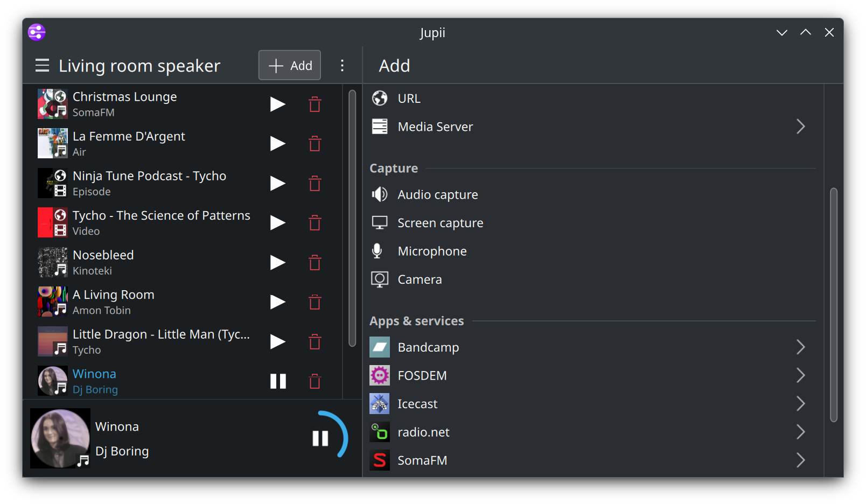The width and height of the screenshot is (866, 504).
Task: Delete La Femme D'Argent from the queue
Action: tap(315, 144)
